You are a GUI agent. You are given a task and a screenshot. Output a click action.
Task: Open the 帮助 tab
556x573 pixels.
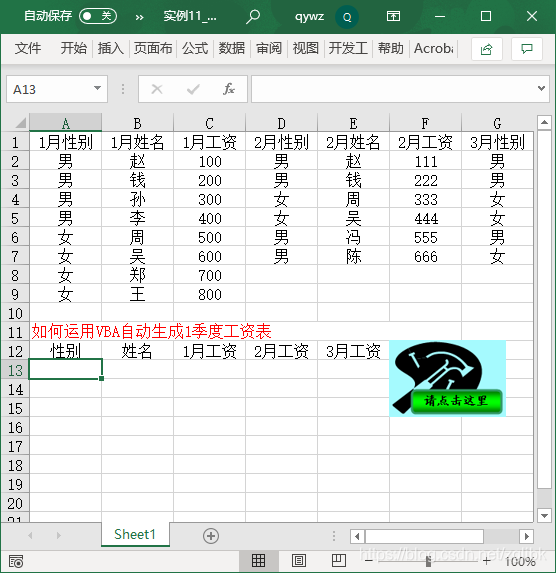pos(390,48)
